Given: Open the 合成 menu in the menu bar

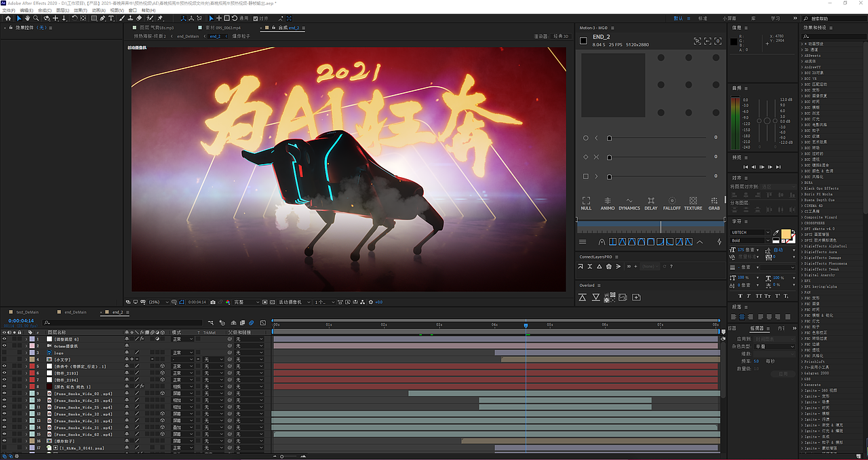Looking at the screenshot, I should click(x=46, y=9).
